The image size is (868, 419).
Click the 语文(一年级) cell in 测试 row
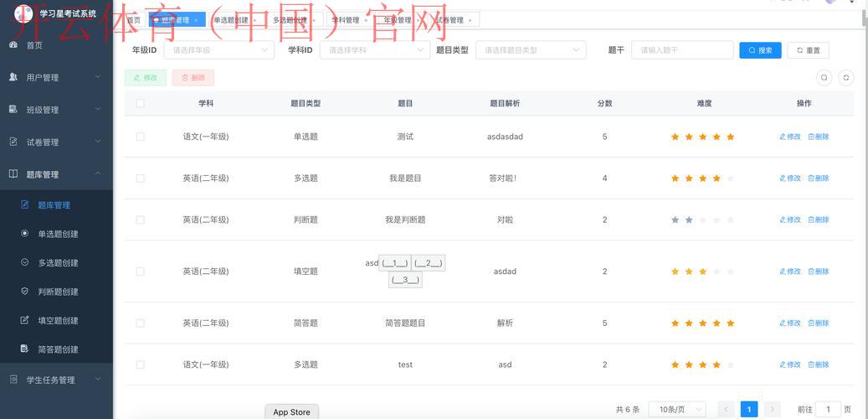pyautogui.click(x=206, y=137)
